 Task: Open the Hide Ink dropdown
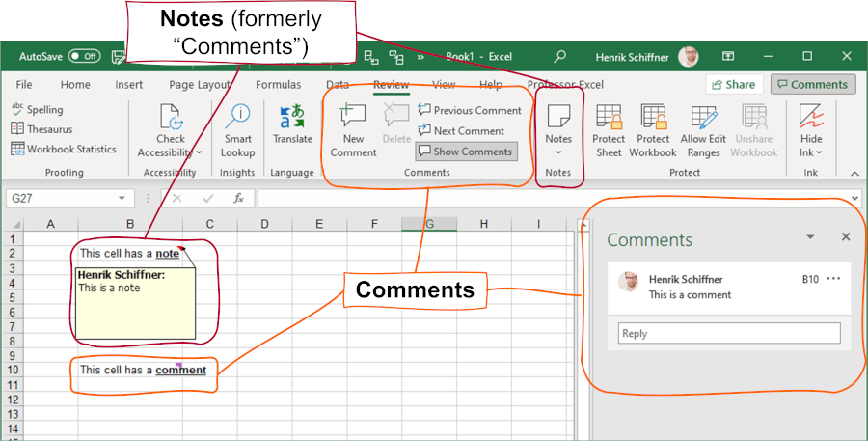pyautogui.click(x=811, y=130)
